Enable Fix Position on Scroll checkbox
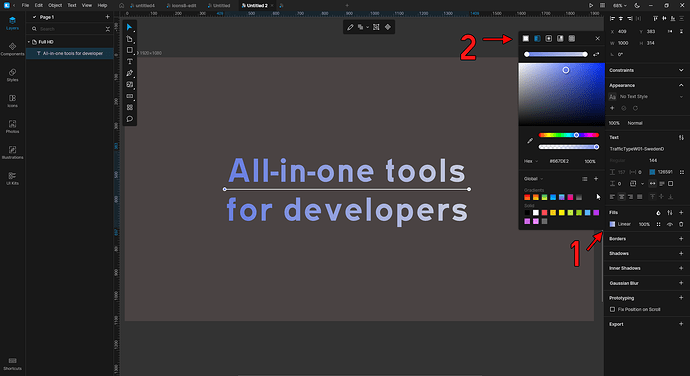Screen dimensions: 690x376 click(x=612, y=310)
